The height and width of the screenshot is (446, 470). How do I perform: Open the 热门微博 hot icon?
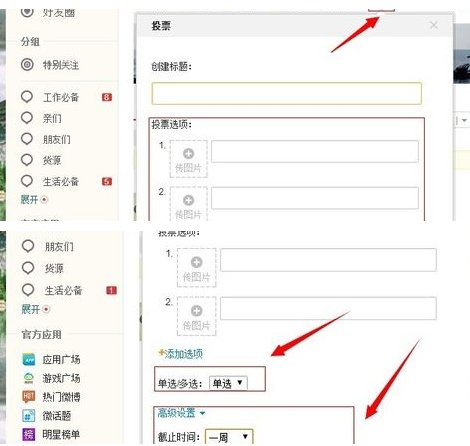tap(29, 397)
